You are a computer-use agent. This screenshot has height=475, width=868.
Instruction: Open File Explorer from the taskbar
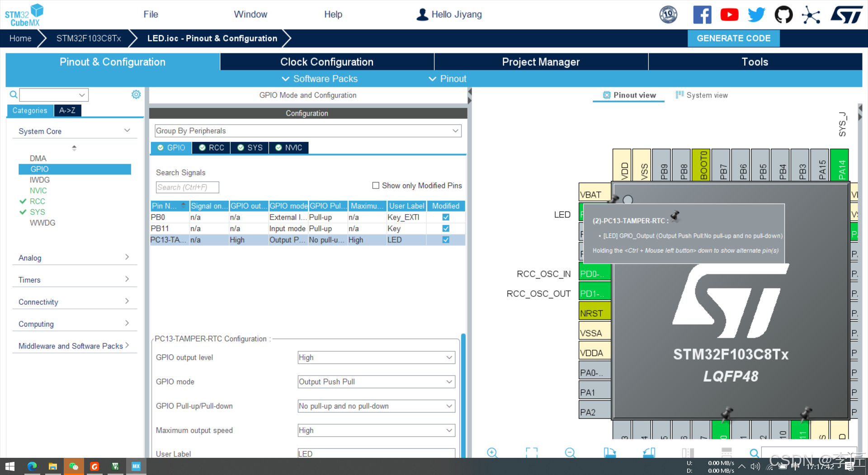[x=53, y=466]
